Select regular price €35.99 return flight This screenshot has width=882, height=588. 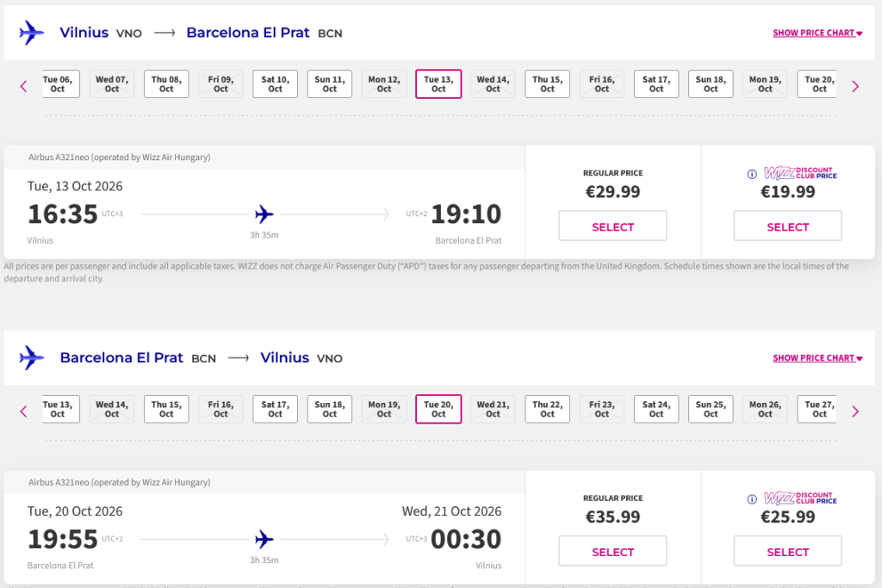[x=612, y=552]
